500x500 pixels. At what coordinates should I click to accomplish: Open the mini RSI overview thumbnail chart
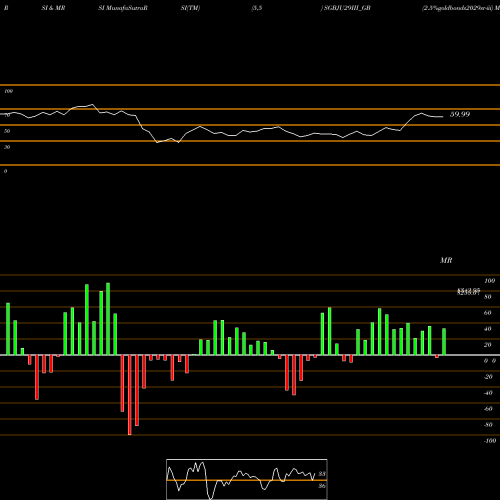pyautogui.click(x=247, y=479)
